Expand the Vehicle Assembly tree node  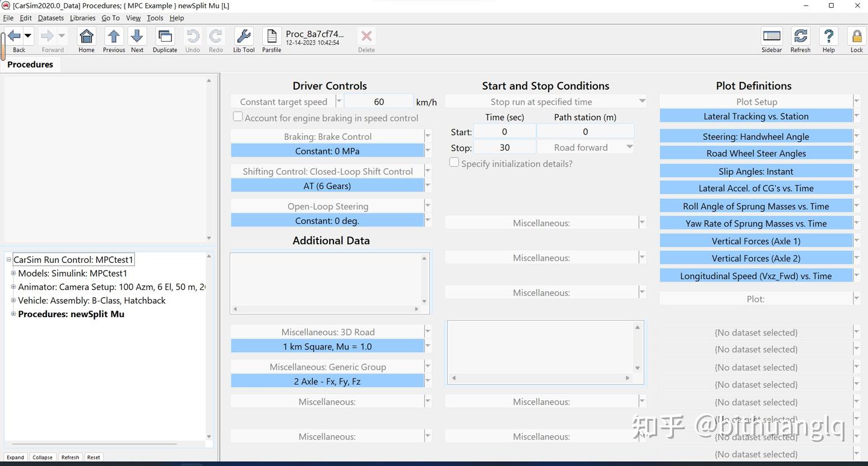click(x=13, y=300)
